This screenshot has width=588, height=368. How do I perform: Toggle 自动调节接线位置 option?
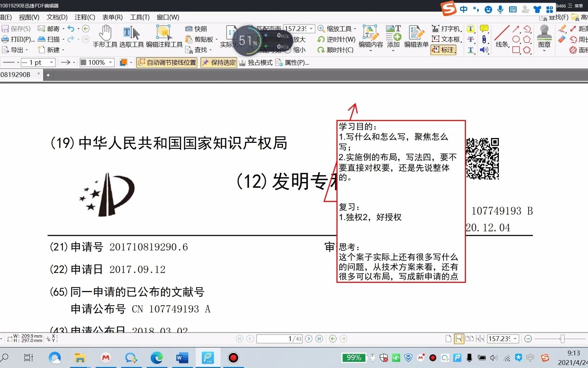pyautogui.click(x=167, y=63)
